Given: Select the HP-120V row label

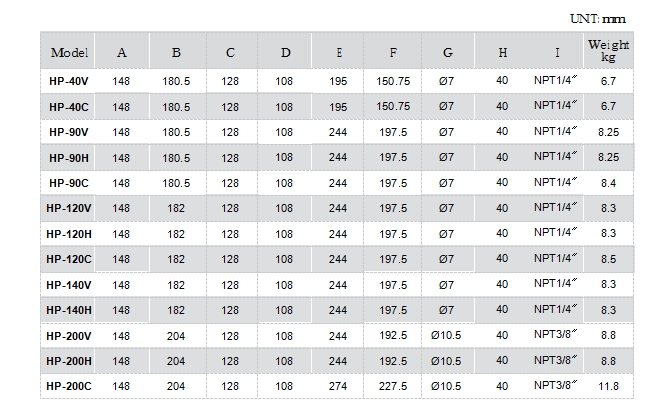Looking at the screenshot, I should [x=69, y=208].
